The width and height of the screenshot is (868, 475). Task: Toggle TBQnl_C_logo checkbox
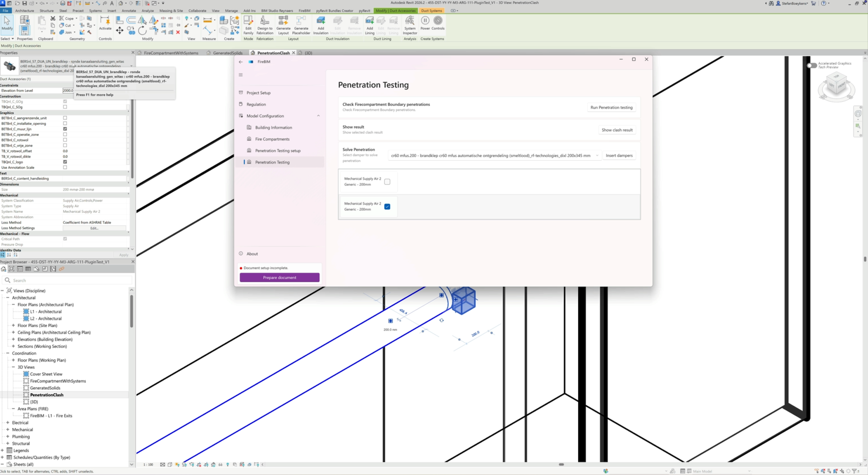point(65,162)
